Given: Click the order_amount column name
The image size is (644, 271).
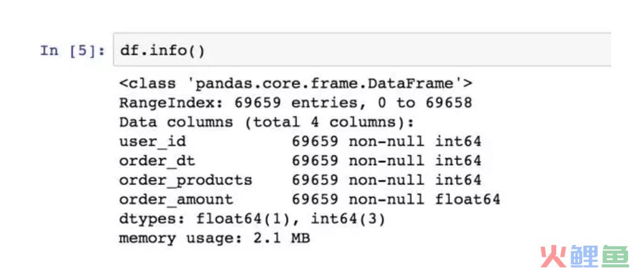Looking at the screenshot, I should pyautogui.click(x=176, y=200).
